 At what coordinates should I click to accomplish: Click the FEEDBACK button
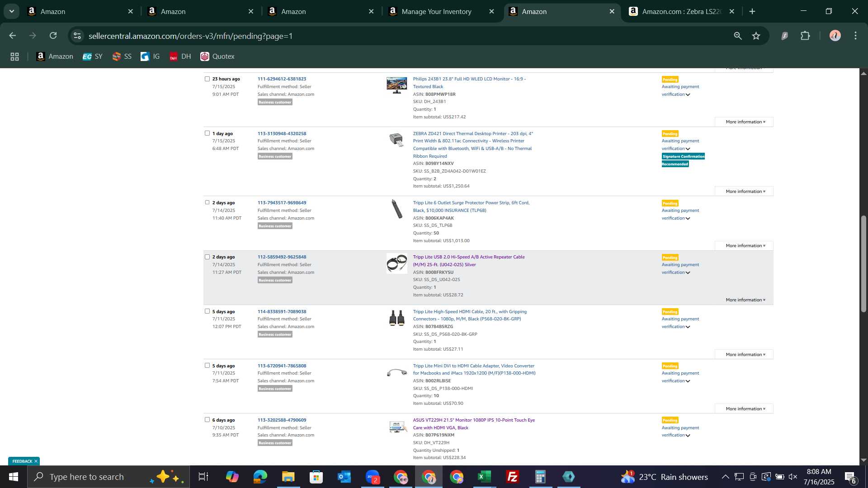tap(22, 461)
